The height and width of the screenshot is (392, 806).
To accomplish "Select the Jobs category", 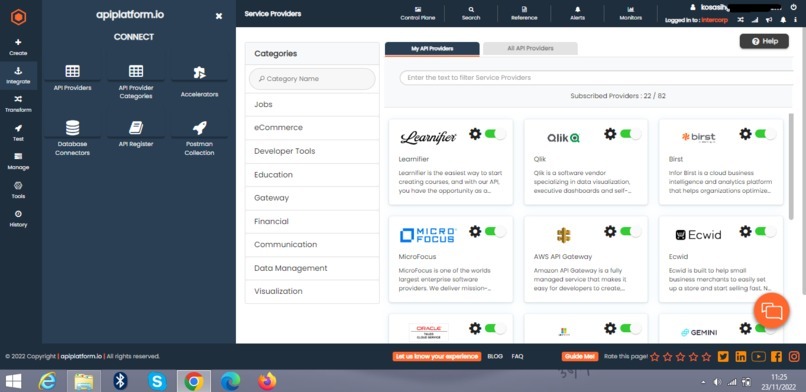I will (312, 104).
